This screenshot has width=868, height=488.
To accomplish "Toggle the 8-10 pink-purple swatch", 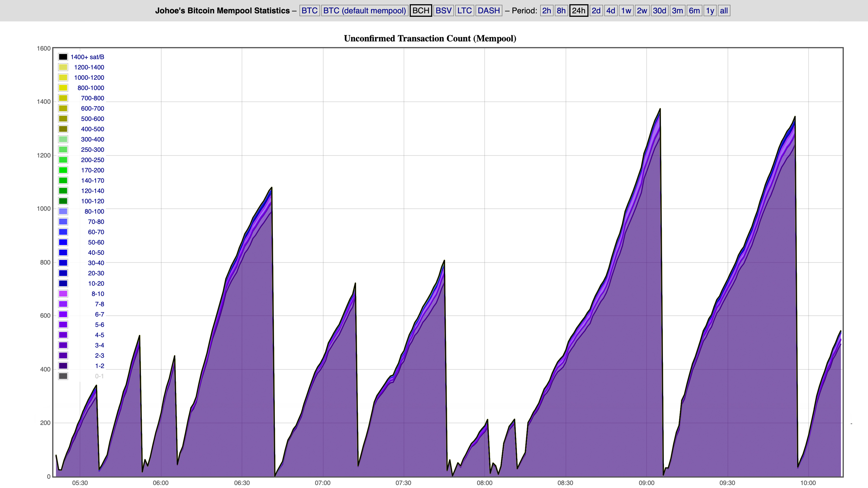I will [63, 294].
